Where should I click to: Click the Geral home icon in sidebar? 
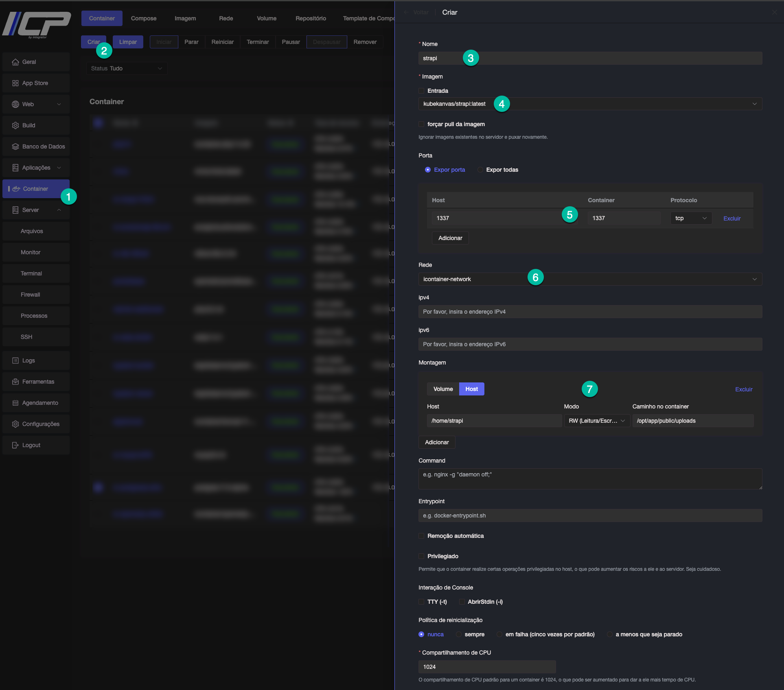tap(15, 62)
